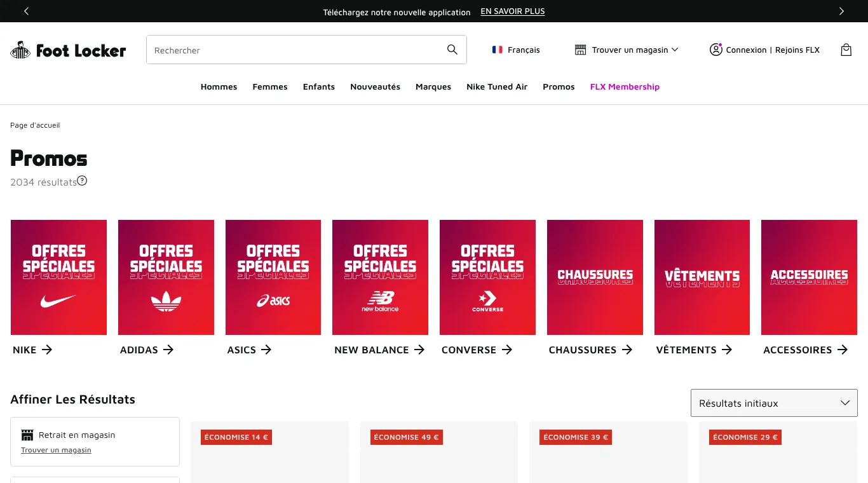Click the store icon beside Trouver un magasin

[x=580, y=50]
